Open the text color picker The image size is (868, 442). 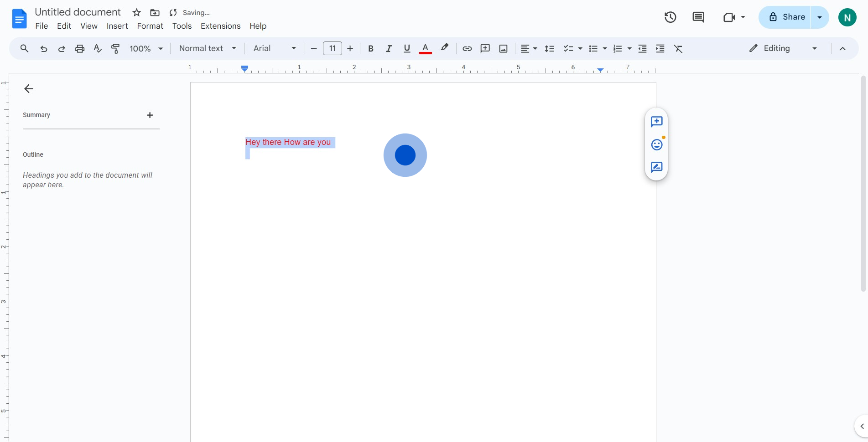[425, 48]
